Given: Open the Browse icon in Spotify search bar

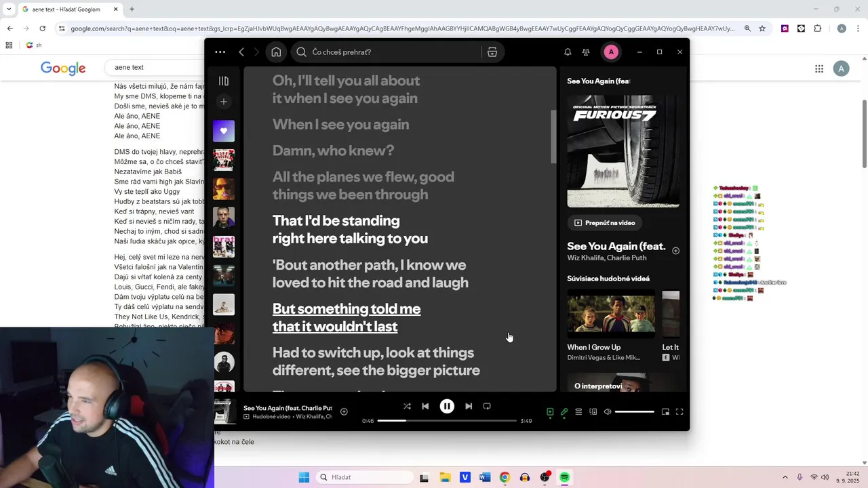Looking at the screenshot, I should [492, 52].
